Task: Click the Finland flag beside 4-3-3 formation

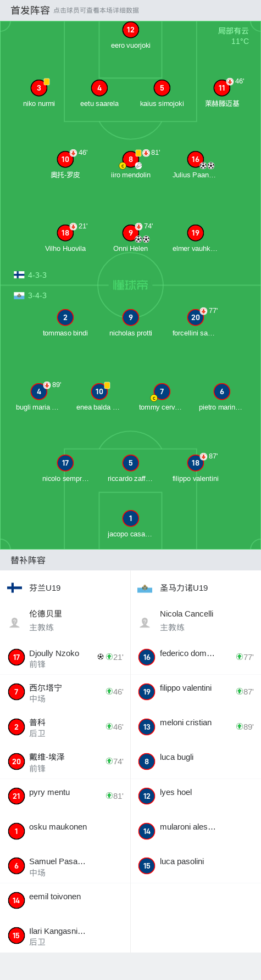Action: pyautogui.click(x=19, y=275)
